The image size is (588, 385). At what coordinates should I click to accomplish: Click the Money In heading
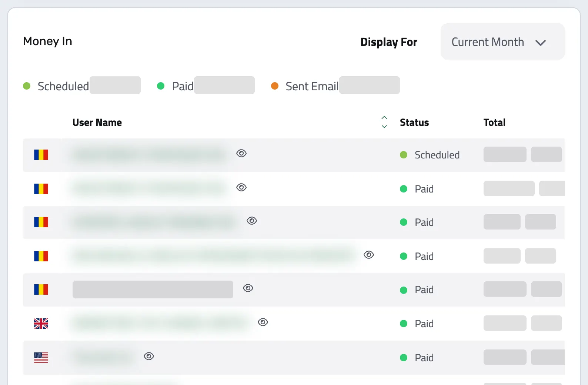coord(47,41)
